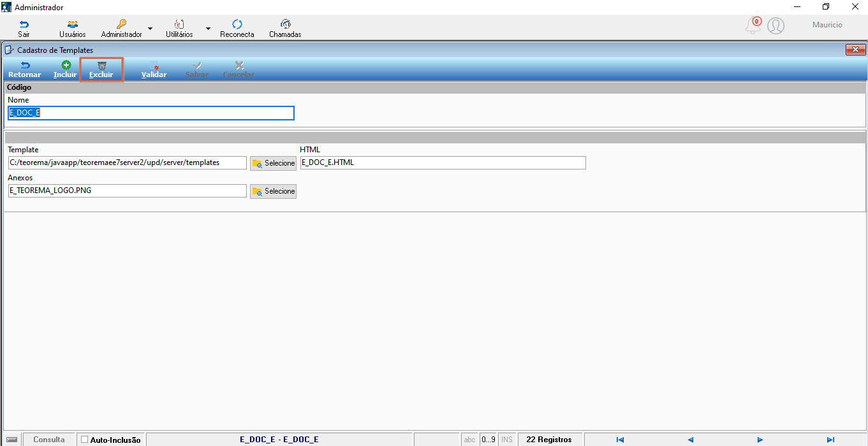This screenshot has width=868, height=446.
Task: Click the Utilitários toolbar icon
Action: (179, 24)
